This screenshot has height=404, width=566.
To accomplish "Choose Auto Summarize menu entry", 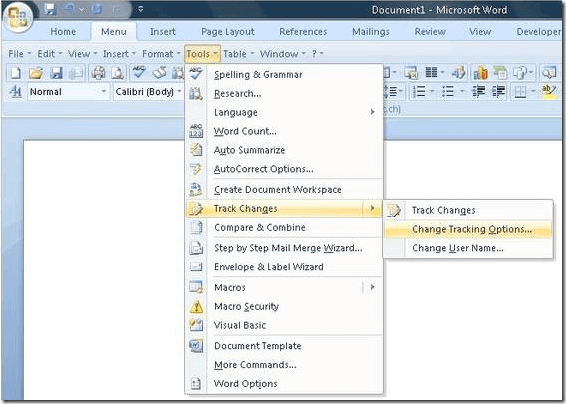I will (284, 150).
